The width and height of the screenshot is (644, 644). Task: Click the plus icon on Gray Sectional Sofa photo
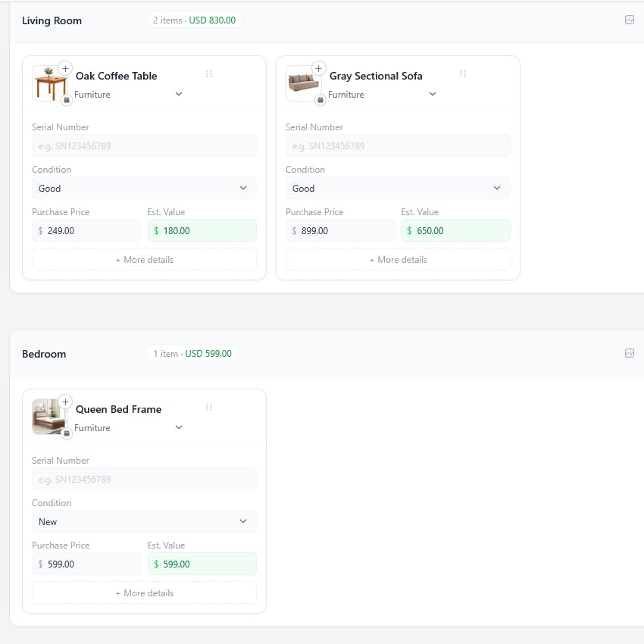click(x=319, y=68)
